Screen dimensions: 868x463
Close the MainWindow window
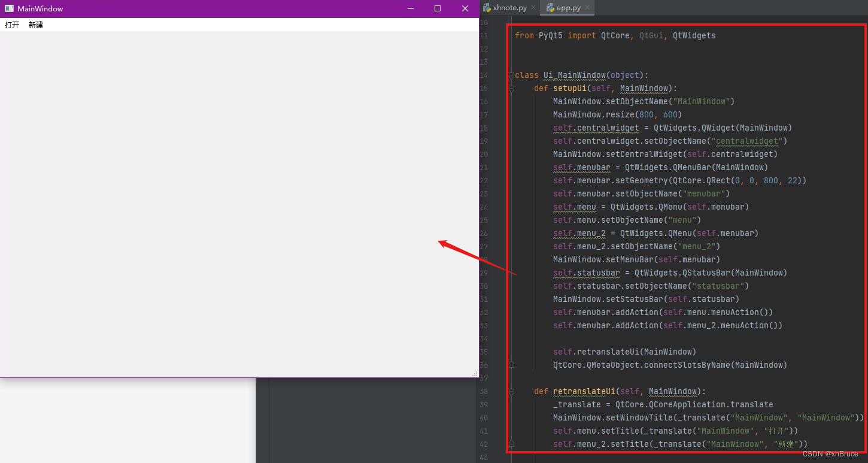tap(465, 8)
